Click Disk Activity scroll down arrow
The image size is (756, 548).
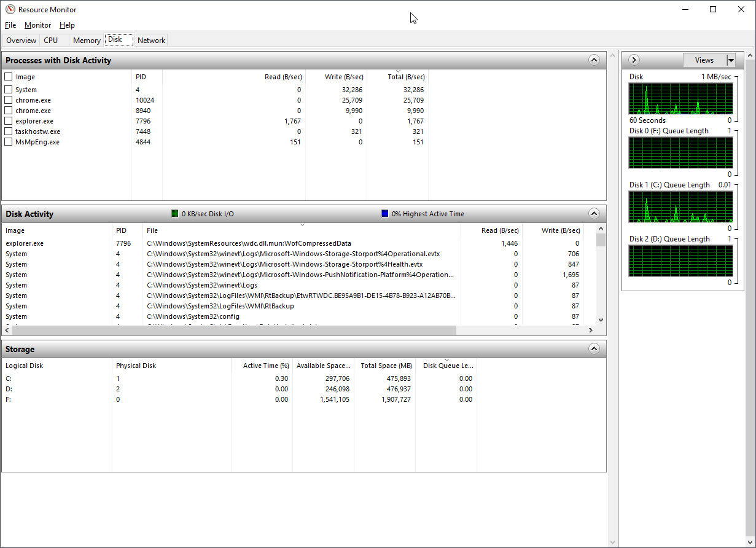coord(601,320)
